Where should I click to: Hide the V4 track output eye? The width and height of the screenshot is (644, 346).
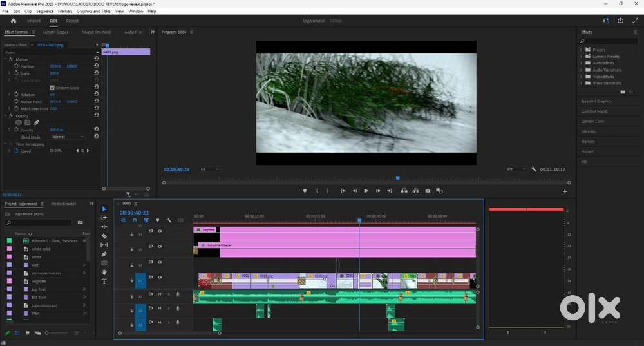[160, 231]
